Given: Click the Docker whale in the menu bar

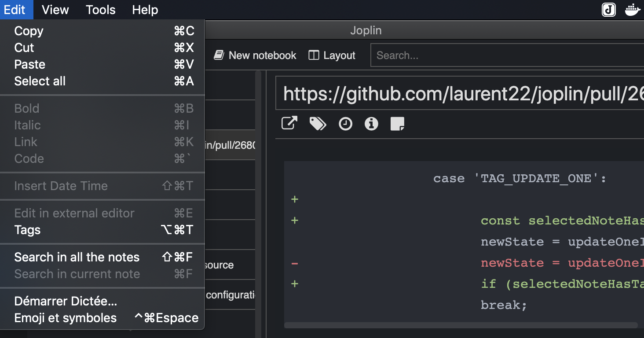Looking at the screenshot, I should [632, 9].
